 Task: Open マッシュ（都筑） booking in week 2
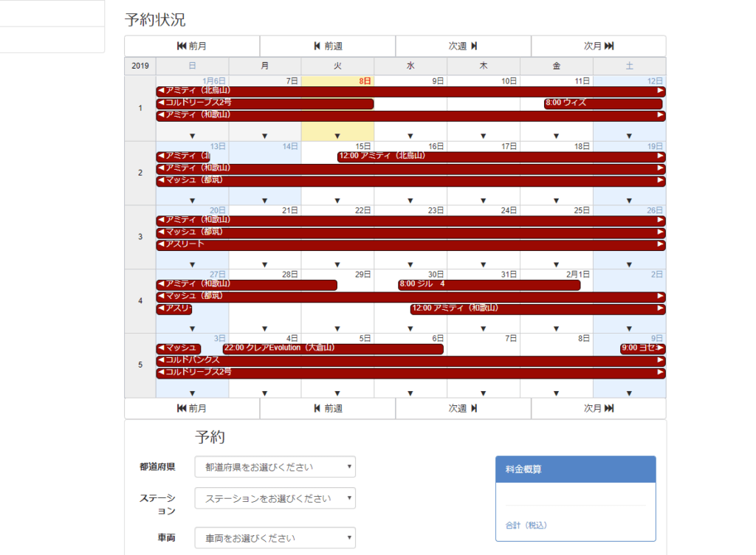tap(410, 181)
